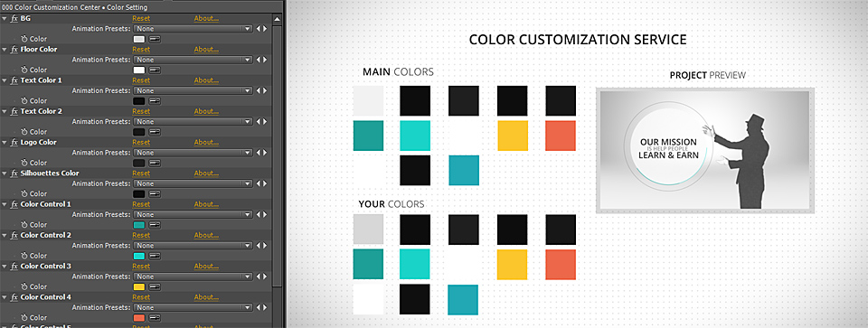The height and width of the screenshot is (328, 868).
Task: Activate the Text Color 1 eyedropper
Action: [x=155, y=101]
